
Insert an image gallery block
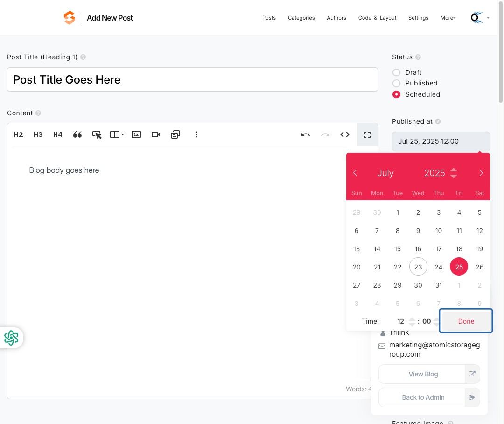pos(175,134)
